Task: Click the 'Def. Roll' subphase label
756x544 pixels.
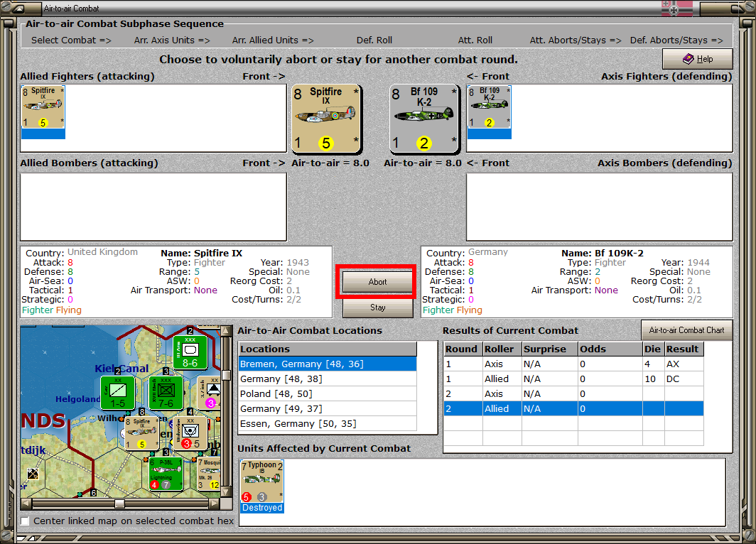Action: point(374,40)
